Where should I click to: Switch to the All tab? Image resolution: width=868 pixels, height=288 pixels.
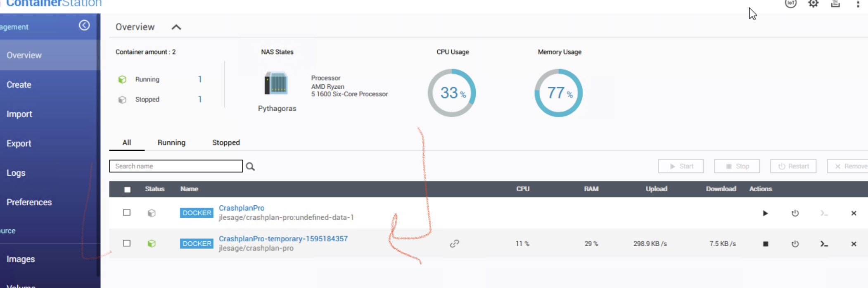click(x=127, y=143)
